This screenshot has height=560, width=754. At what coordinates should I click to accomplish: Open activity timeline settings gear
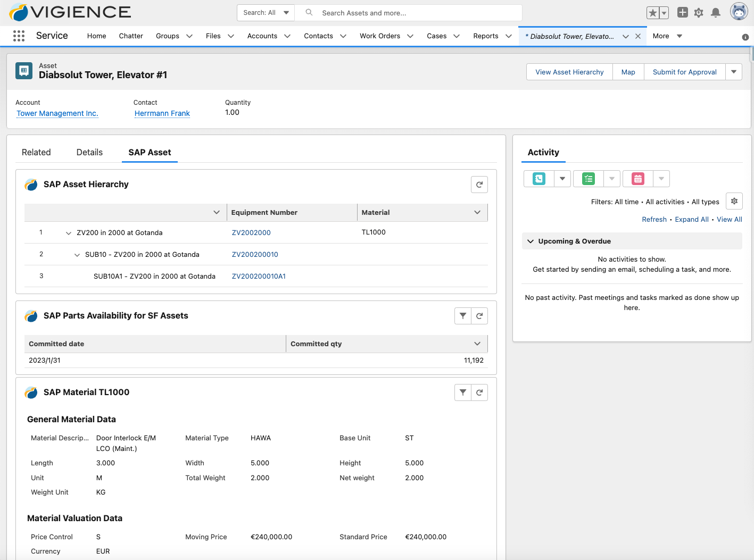pos(734,201)
